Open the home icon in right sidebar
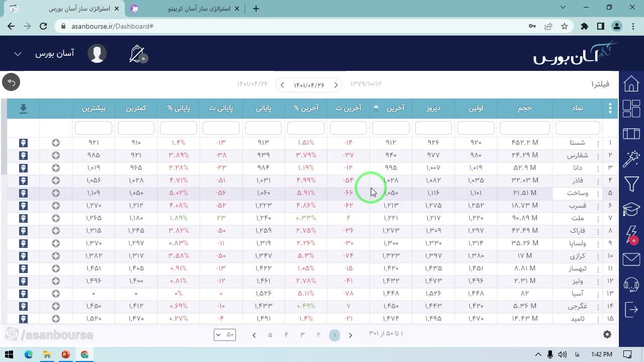The height and width of the screenshot is (362, 644). (631, 84)
